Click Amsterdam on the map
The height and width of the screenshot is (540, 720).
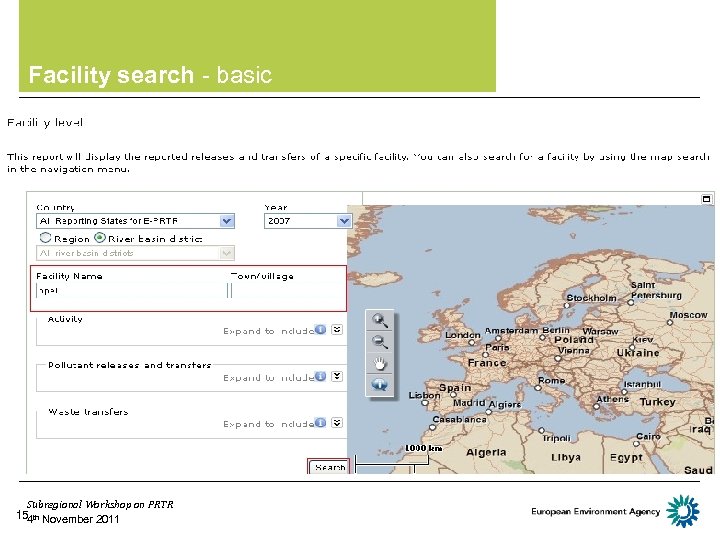click(511, 331)
